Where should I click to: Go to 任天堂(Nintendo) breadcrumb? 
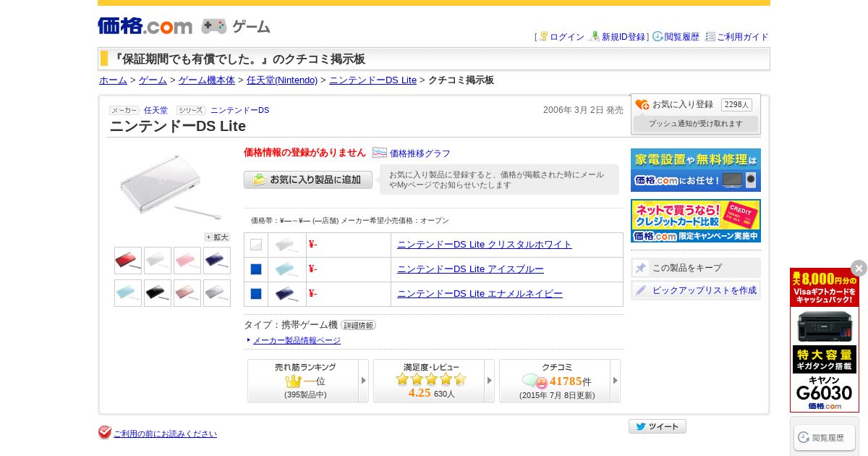point(282,80)
